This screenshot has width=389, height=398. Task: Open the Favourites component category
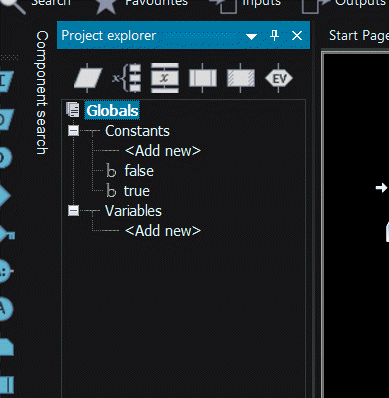tap(141, 4)
